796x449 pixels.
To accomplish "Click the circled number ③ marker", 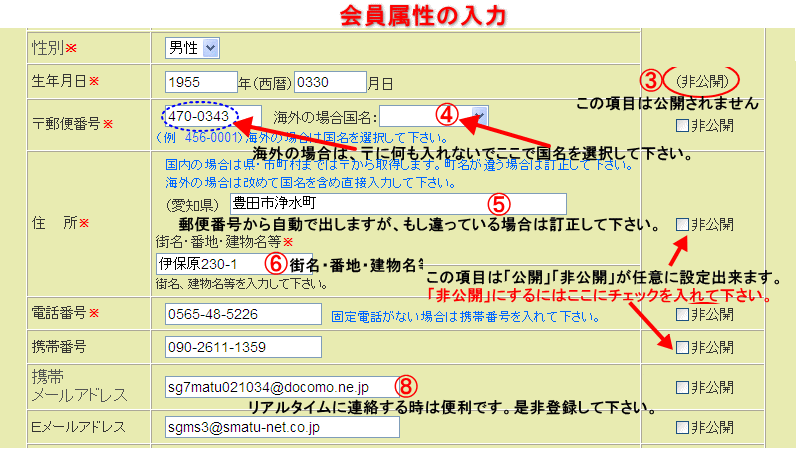I will coord(650,80).
